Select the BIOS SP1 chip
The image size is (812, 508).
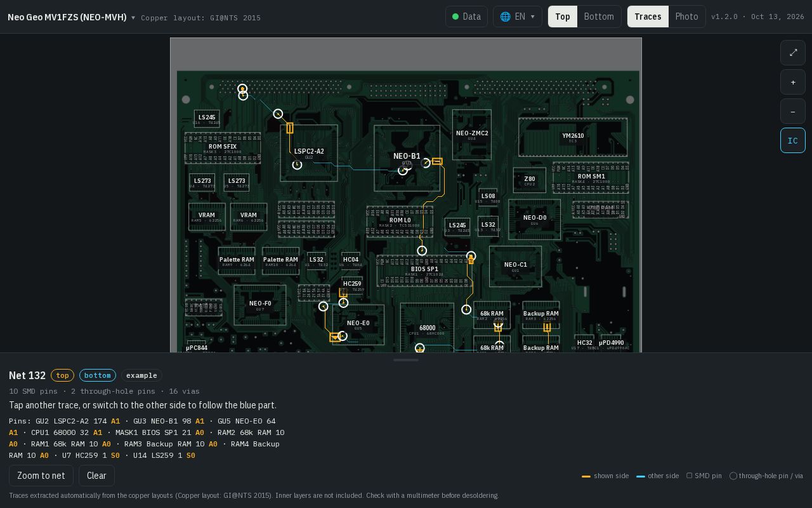[424, 271]
